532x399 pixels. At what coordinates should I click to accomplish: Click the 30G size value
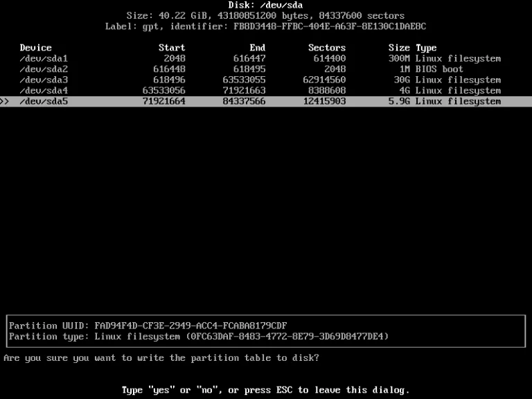pos(402,80)
